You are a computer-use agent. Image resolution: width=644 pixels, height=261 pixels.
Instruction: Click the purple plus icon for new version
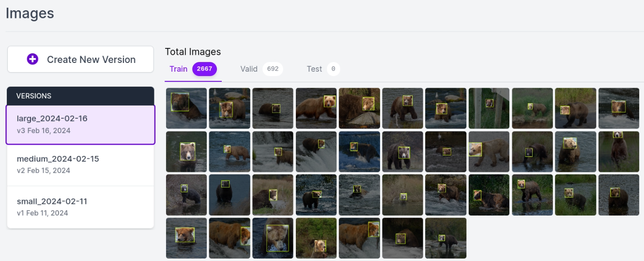(x=32, y=60)
